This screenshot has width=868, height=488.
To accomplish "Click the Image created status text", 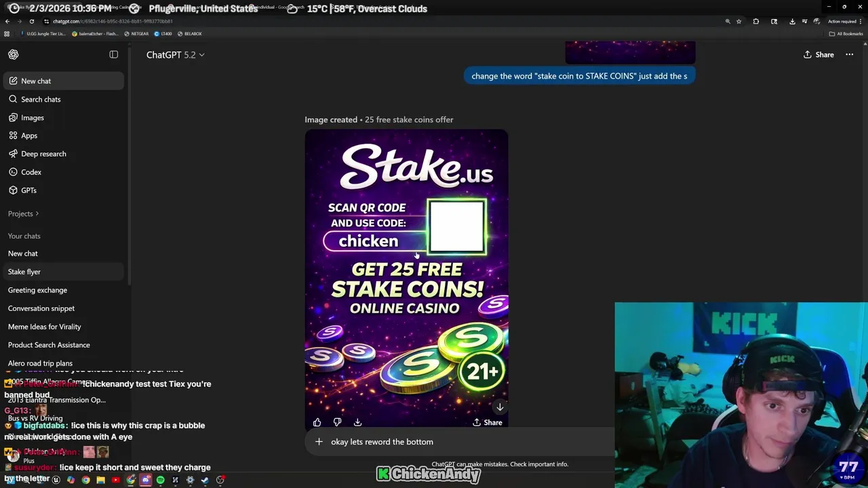I will pos(331,119).
